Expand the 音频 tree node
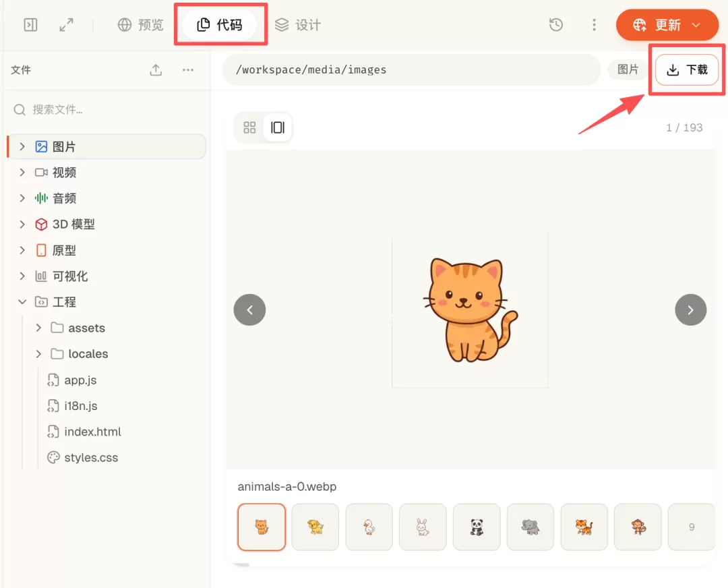Image resolution: width=728 pixels, height=588 pixels. point(22,198)
